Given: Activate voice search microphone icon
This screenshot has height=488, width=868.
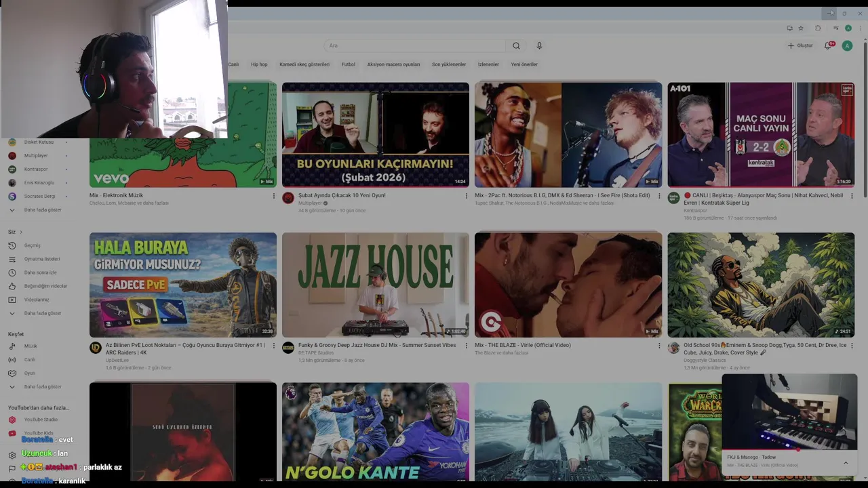Looking at the screenshot, I should pyautogui.click(x=539, y=45).
